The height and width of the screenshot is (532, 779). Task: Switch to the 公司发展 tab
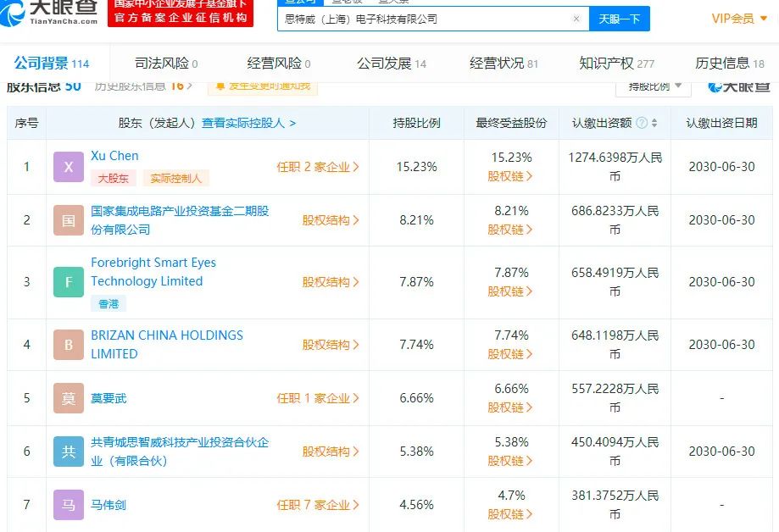click(392, 64)
